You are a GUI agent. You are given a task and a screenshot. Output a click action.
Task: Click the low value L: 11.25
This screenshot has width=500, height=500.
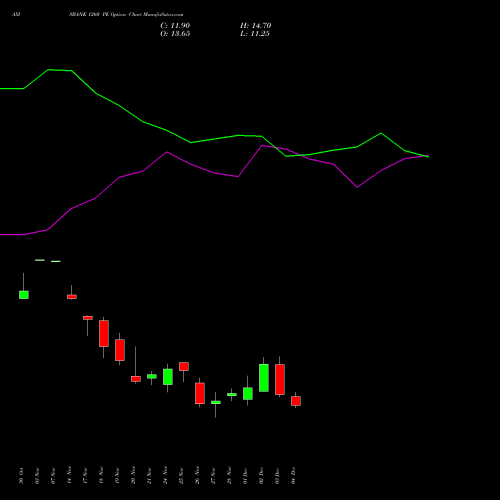click(255, 34)
